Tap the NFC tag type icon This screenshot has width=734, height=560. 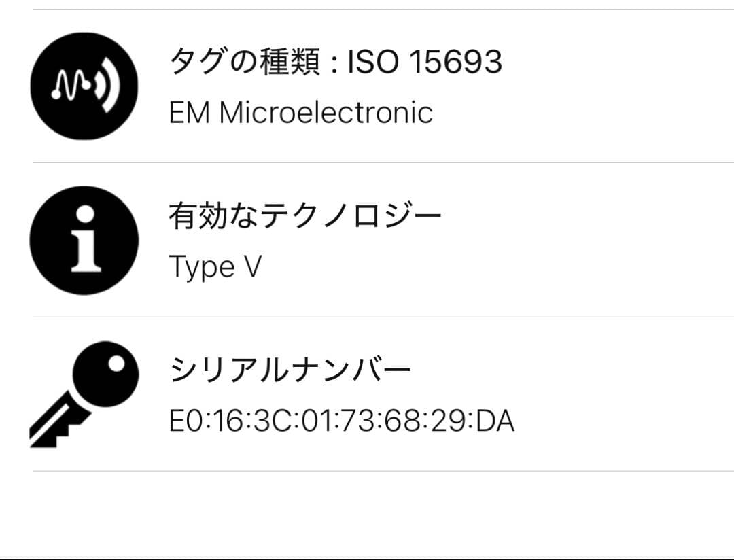84,86
